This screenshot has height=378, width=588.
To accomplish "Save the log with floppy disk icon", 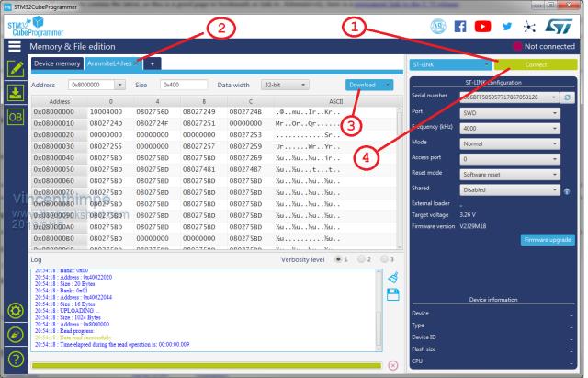I will 393,293.
